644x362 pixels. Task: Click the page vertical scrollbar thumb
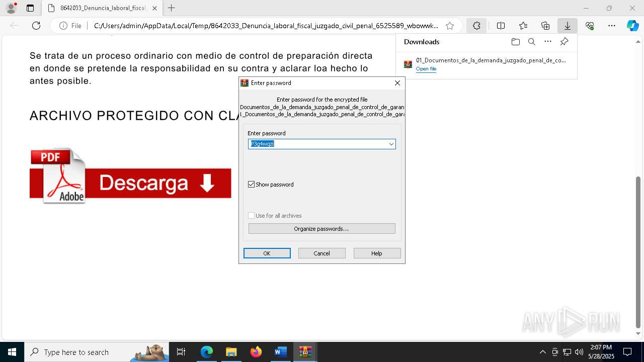click(638, 251)
